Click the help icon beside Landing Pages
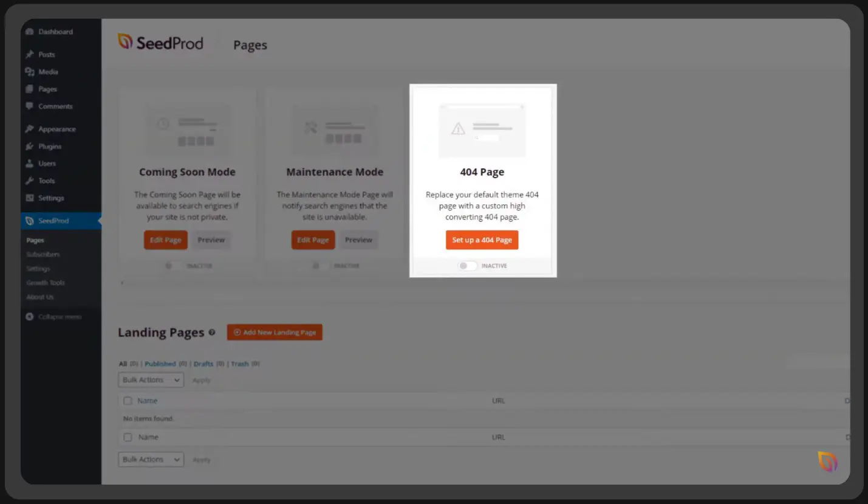Image resolution: width=868 pixels, height=504 pixels. pyautogui.click(x=212, y=333)
